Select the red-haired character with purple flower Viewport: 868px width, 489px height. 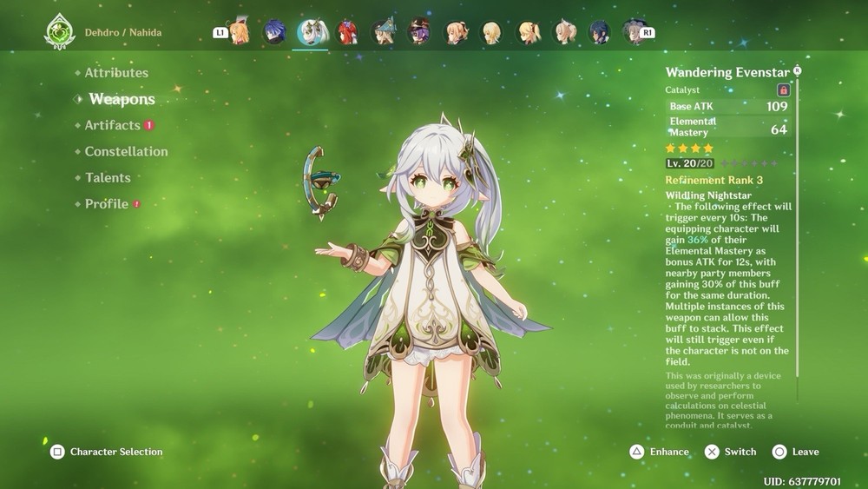pos(347,32)
